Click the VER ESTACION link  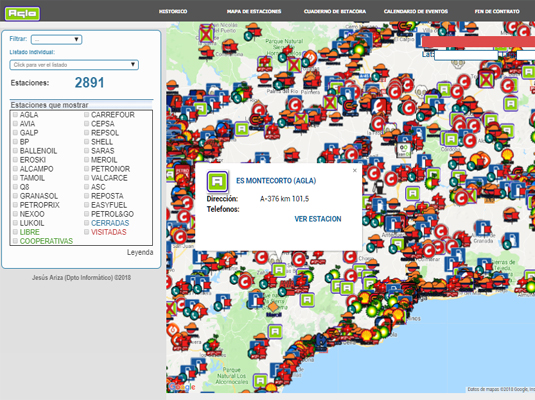(318, 219)
